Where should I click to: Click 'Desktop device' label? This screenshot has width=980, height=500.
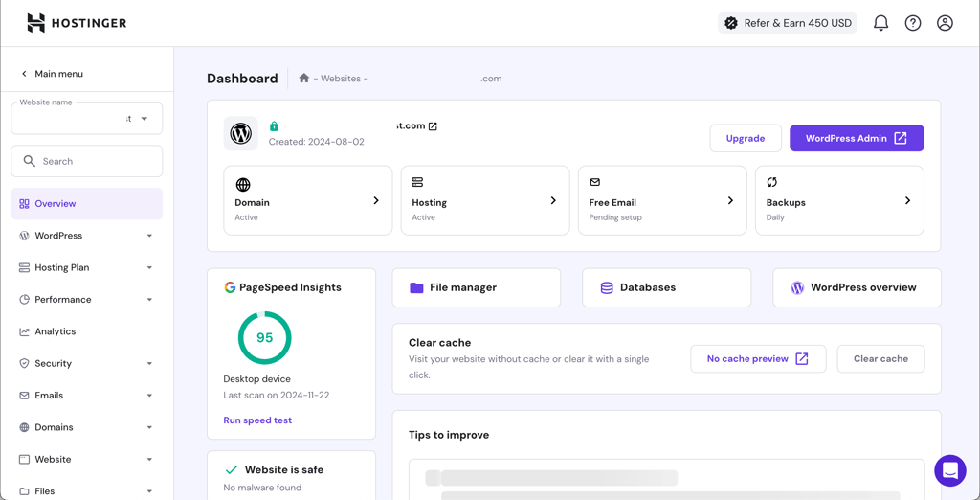point(256,379)
